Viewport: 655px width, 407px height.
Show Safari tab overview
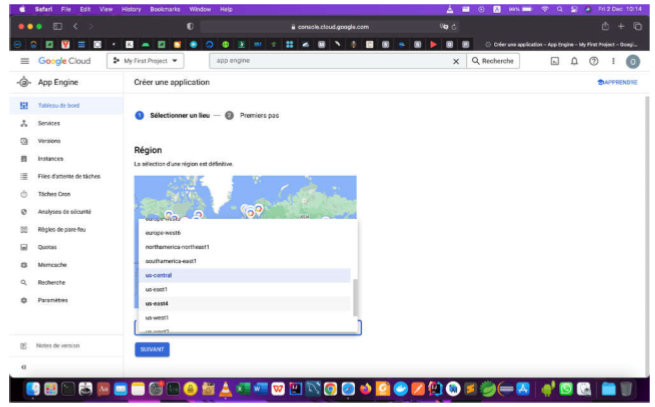tap(637, 26)
